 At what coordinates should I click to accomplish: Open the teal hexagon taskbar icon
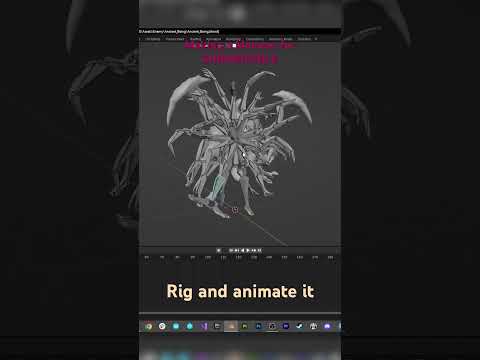(x=189, y=326)
